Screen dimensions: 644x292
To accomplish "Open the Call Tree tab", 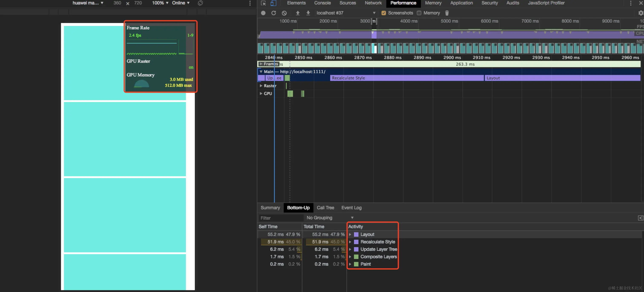I will coord(325,208).
